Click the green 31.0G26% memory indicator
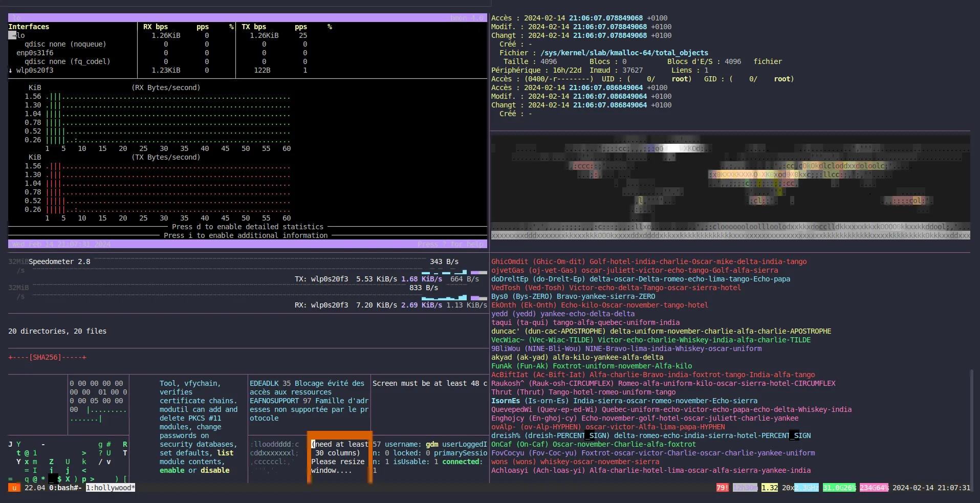The image size is (980, 503). click(x=839, y=488)
